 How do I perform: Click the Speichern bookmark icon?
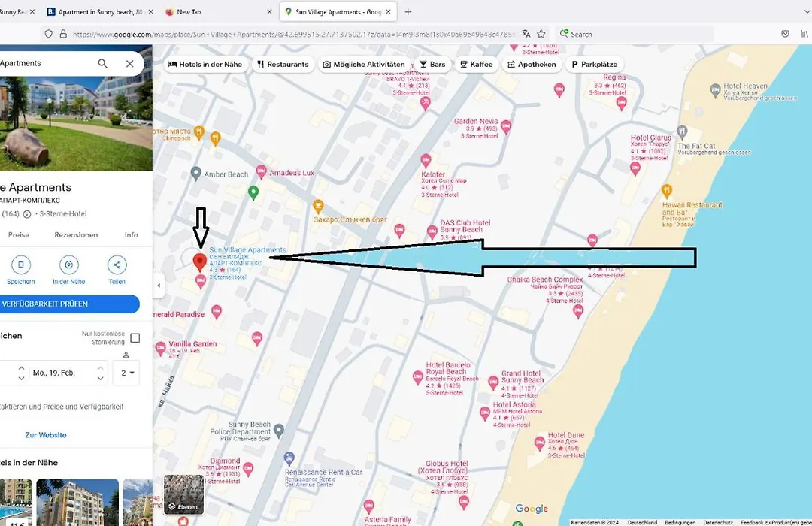coord(21,265)
